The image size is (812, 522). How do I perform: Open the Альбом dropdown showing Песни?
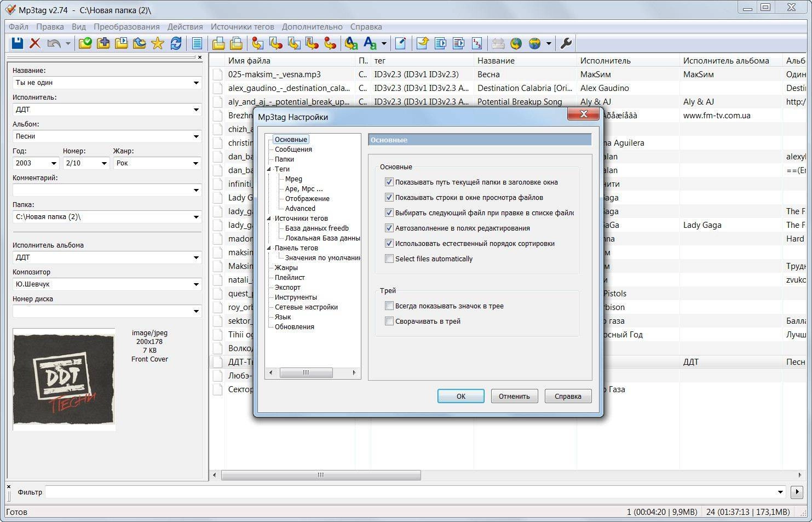(196, 136)
